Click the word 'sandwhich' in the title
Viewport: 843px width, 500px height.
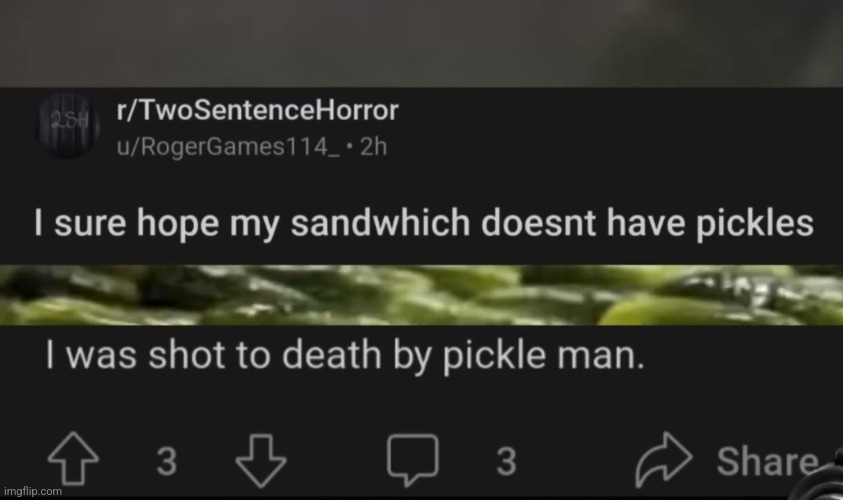(381, 223)
